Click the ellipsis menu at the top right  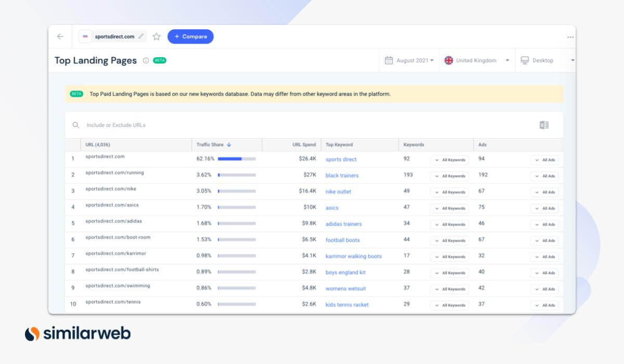570,36
